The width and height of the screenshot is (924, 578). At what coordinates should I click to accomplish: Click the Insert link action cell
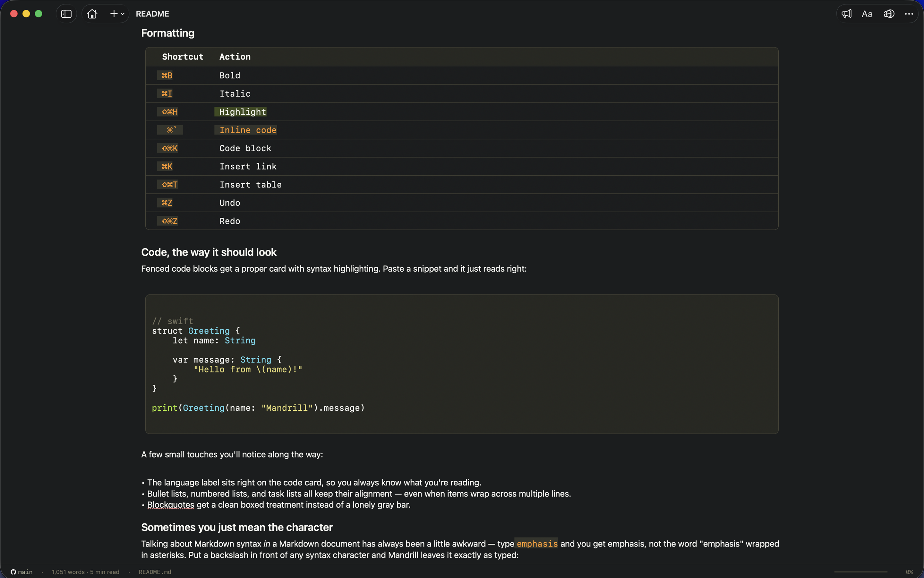coord(248,166)
